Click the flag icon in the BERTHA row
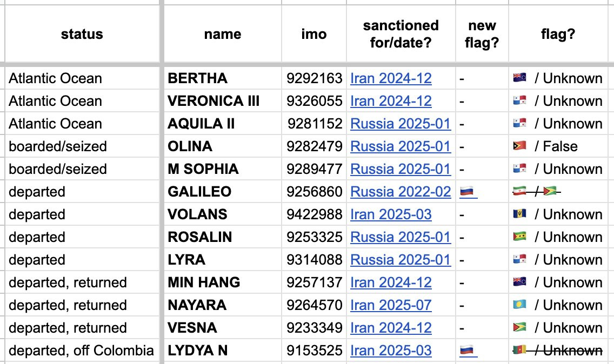Viewport: 614px width, 364px height. pos(519,78)
